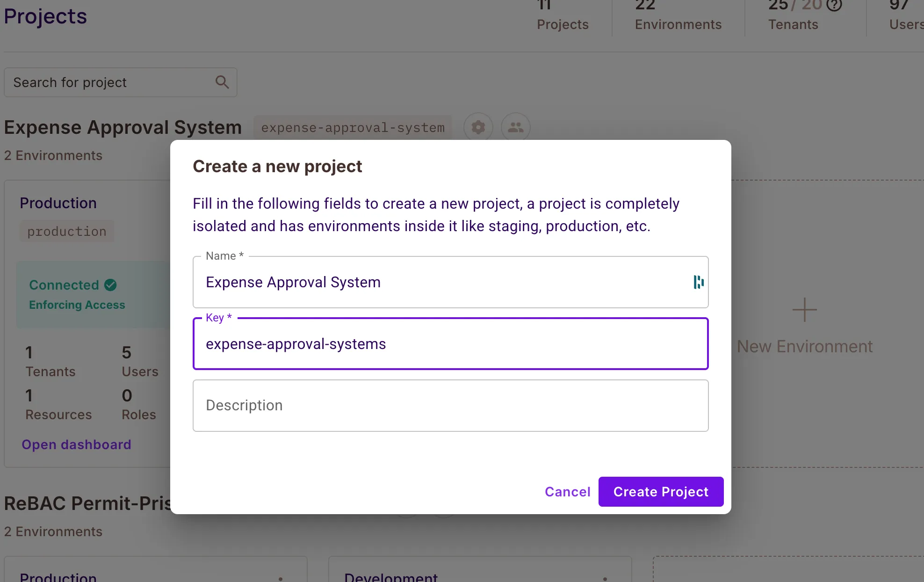Click the plus icon for New Environment
Image resolution: width=924 pixels, height=582 pixels.
pyautogui.click(x=804, y=310)
